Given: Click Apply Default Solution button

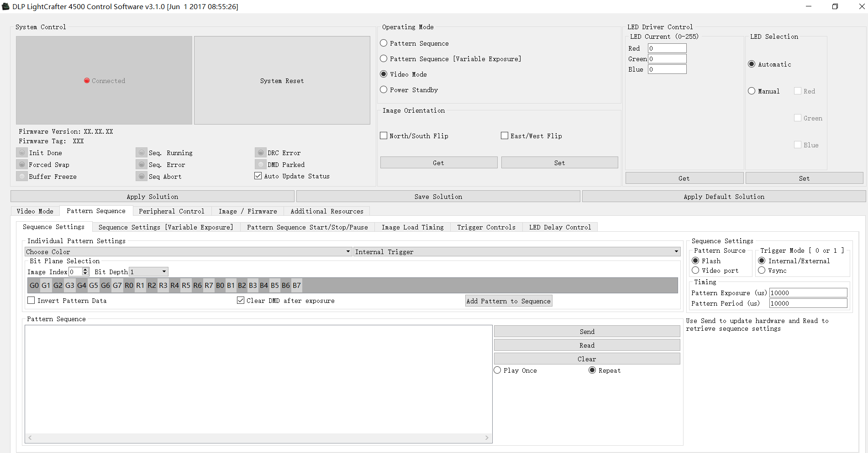Looking at the screenshot, I should pos(724,197).
